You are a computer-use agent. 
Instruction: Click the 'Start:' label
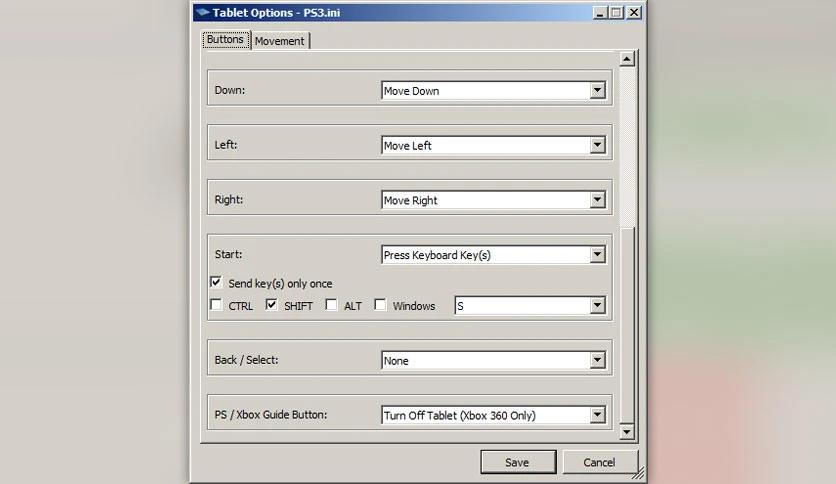pos(228,254)
